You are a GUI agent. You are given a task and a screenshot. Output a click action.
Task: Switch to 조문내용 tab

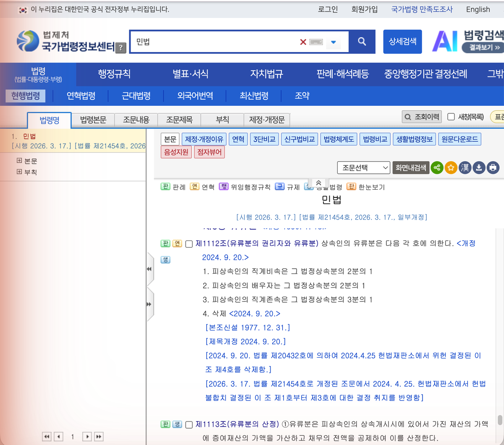[136, 120]
